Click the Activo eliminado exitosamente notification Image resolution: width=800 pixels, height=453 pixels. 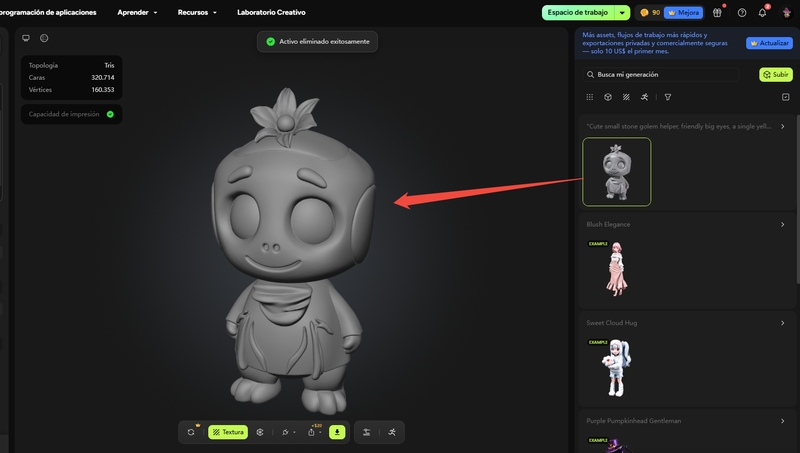(x=317, y=42)
